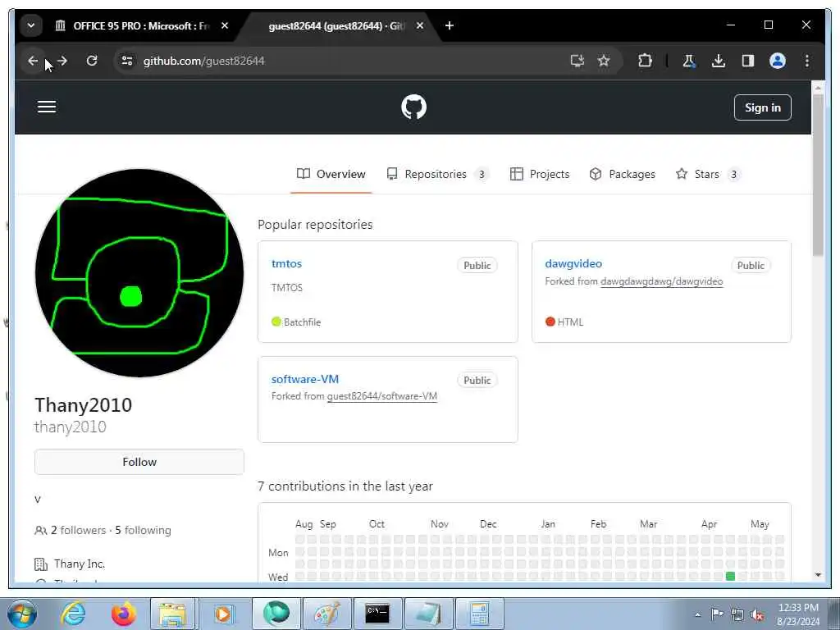The width and height of the screenshot is (840, 630).
Task: Open the tab search dropdown arrow
Action: coord(31,25)
